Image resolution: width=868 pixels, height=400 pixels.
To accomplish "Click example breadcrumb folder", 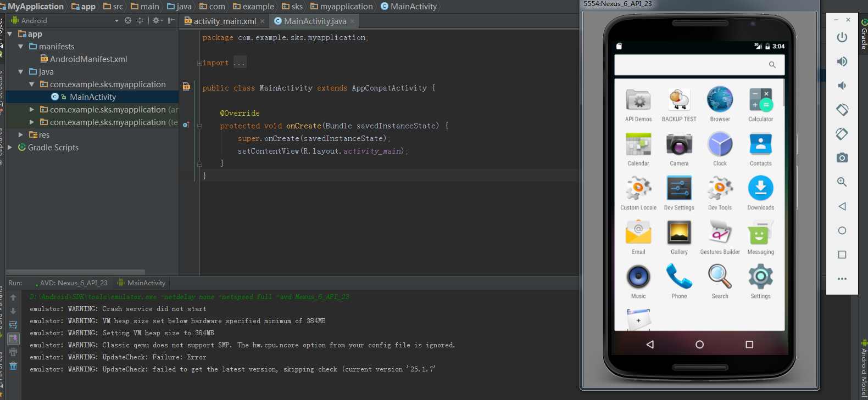I will tap(253, 7).
